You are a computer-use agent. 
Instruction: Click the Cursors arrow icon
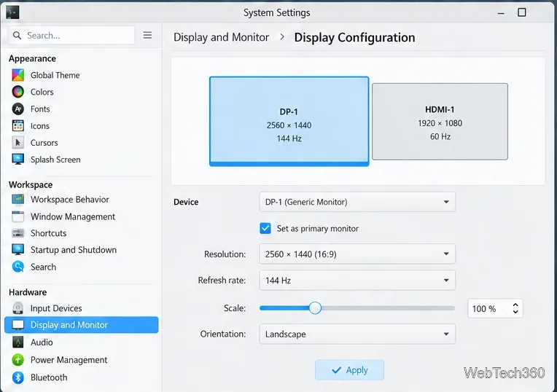point(17,142)
